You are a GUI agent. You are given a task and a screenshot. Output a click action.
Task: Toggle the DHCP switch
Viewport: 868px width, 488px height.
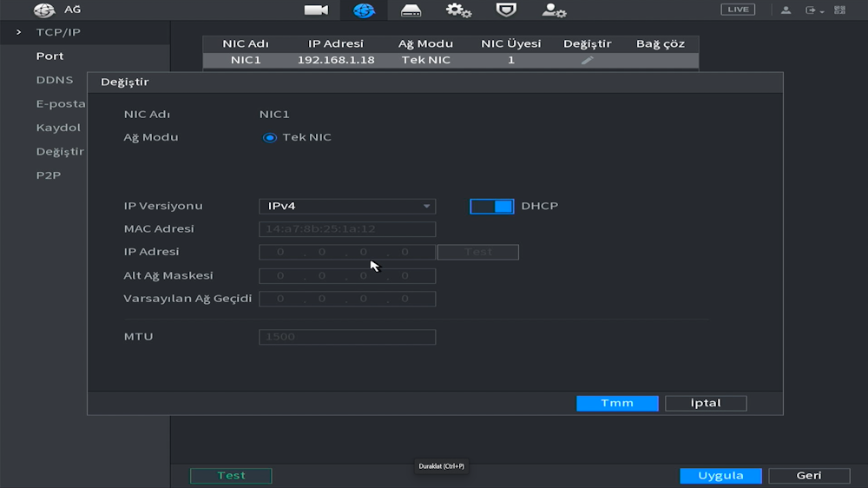pyautogui.click(x=492, y=207)
